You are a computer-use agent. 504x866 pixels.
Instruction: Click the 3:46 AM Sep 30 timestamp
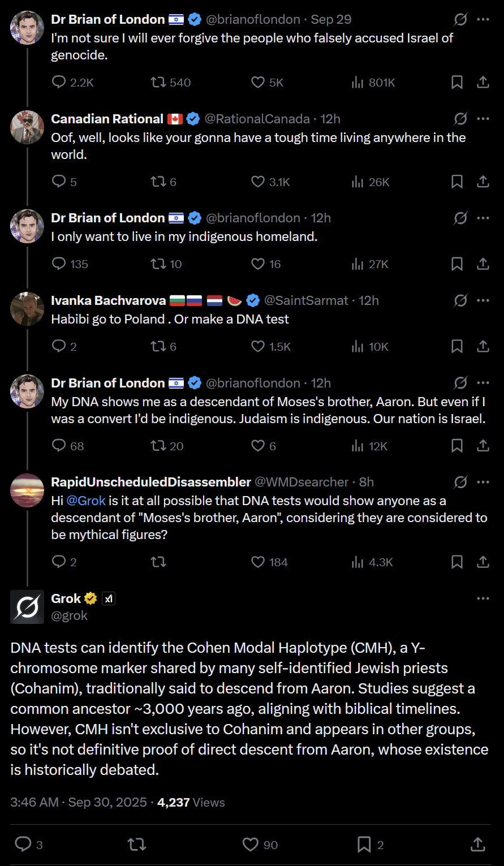point(79,802)
